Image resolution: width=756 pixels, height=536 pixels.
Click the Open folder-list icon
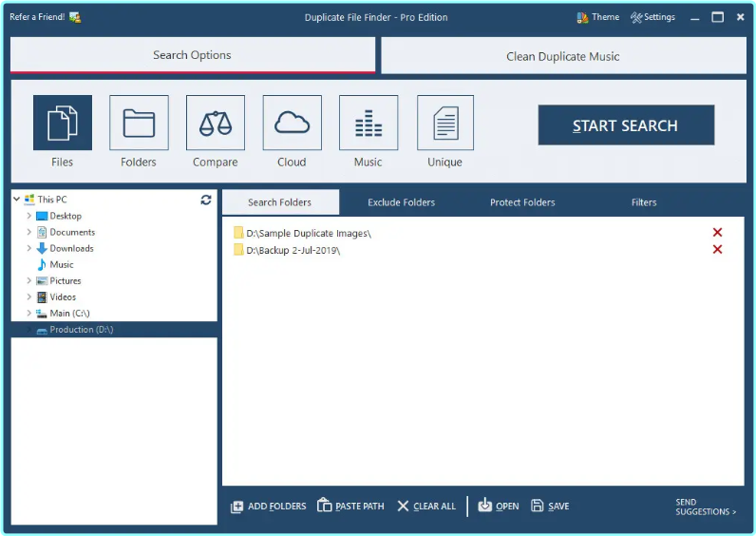point(484,505)
